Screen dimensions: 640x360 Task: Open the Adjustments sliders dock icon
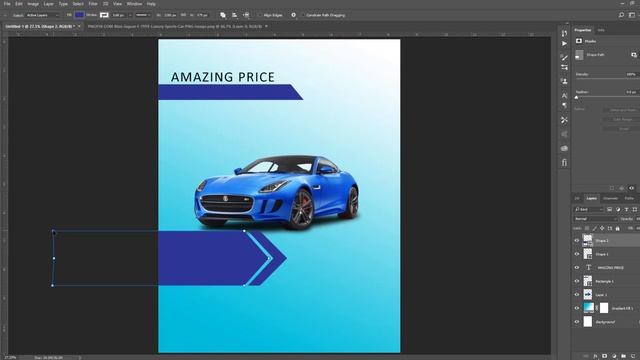pos(564,67)
